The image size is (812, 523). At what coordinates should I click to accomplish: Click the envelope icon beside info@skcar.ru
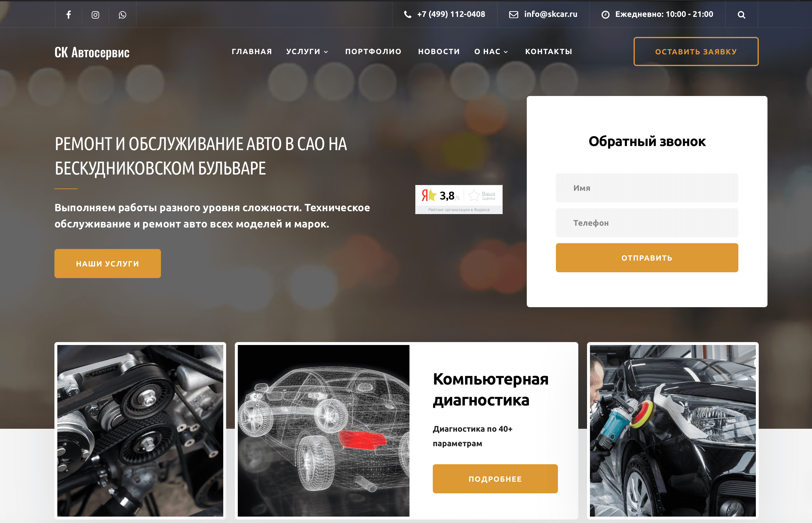(513, 14)
